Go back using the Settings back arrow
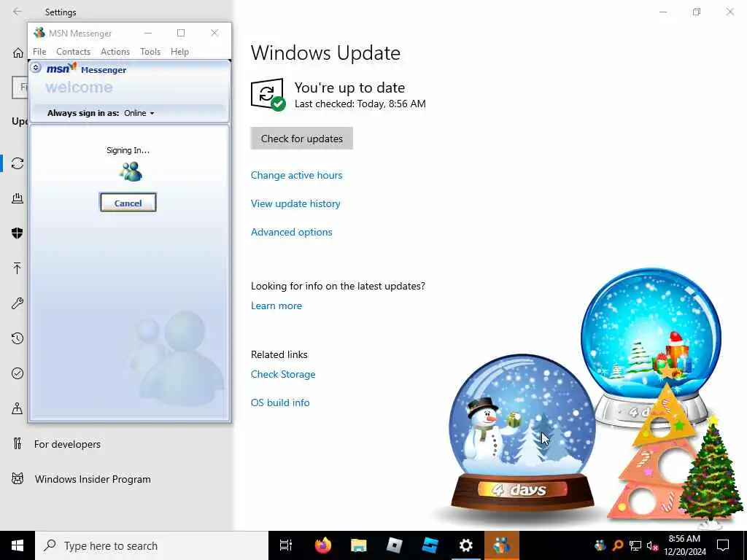 (x=18, y=12)
